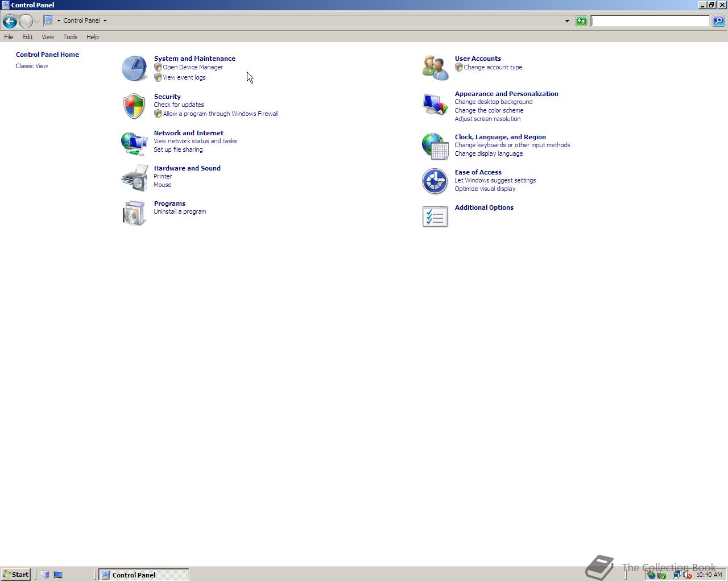Click Check for updates link

coord(179,105)
